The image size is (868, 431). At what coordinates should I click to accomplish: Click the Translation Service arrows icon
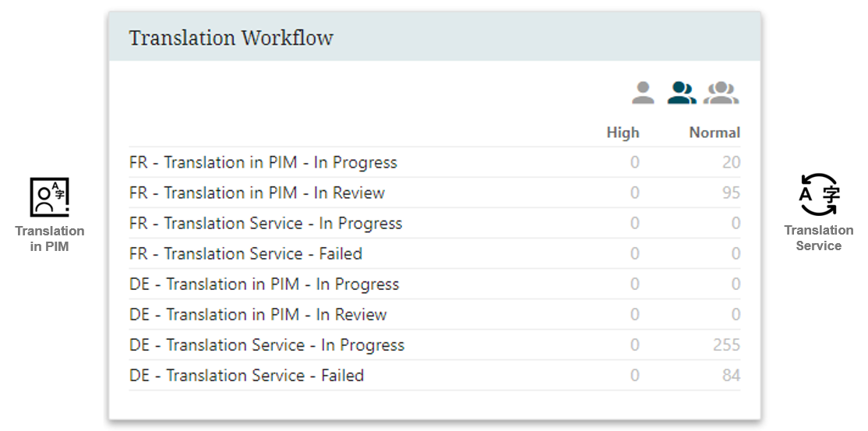click(x=819, y=194)
